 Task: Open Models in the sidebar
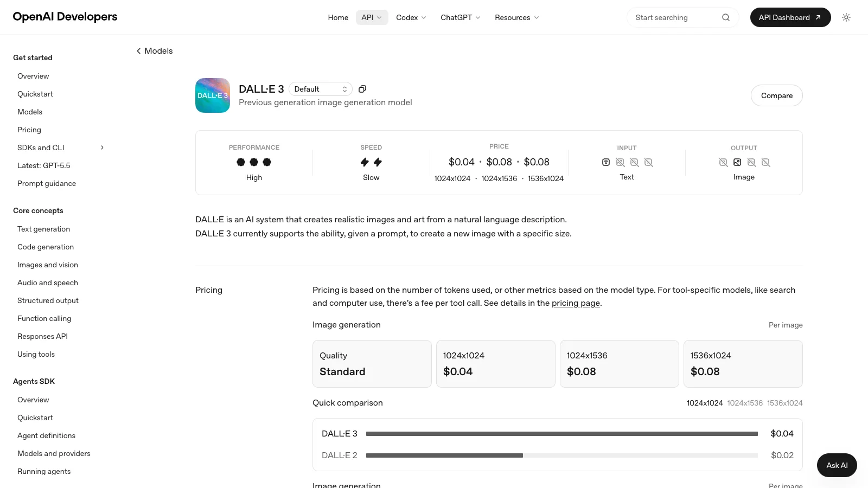(x=30, y=112)
